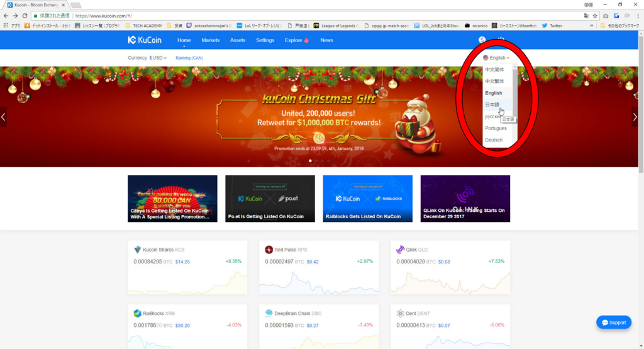Screen dimensions: 644x349
Task: Open the Apps grid shortcut in the bookmarks bar
Action: 6,25
